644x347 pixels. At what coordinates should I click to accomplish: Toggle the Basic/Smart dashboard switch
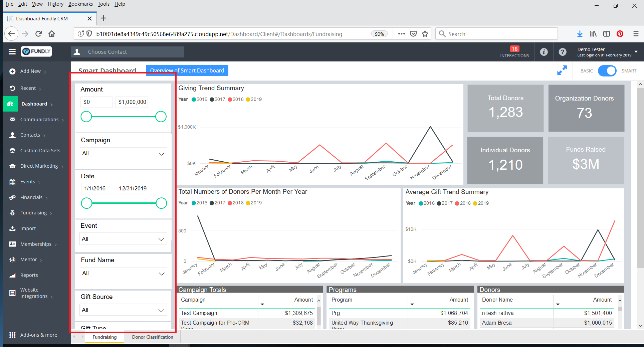tap(607, 71)
